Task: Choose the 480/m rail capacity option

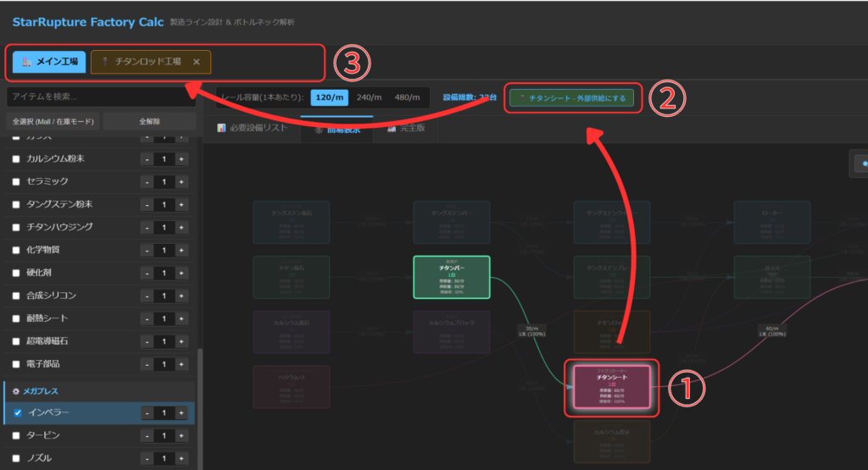Action: (406, 97)
